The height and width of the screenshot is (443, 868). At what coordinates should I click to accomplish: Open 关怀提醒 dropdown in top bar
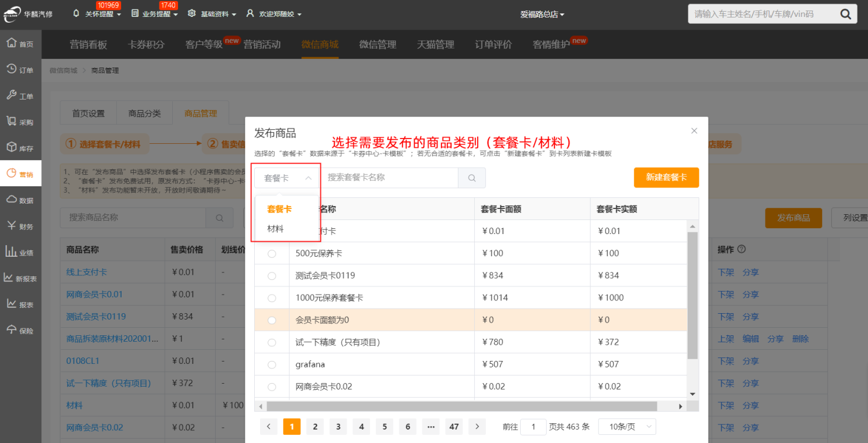point(97,14)
